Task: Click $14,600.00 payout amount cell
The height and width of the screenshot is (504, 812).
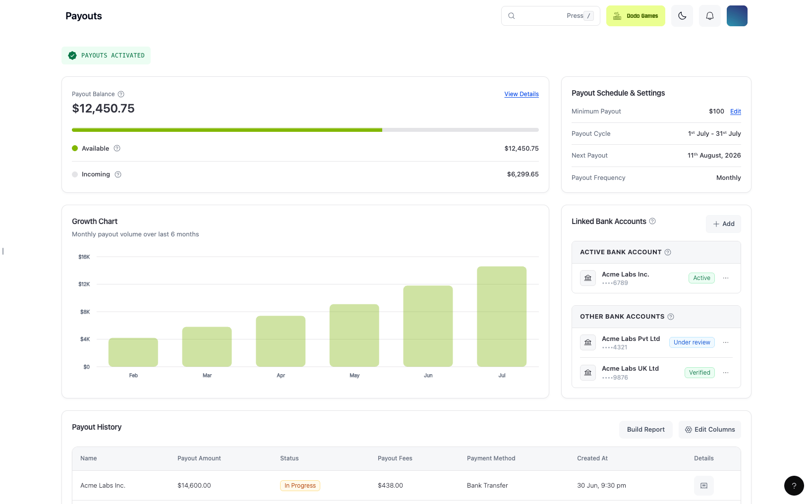Action: [194, 486]
